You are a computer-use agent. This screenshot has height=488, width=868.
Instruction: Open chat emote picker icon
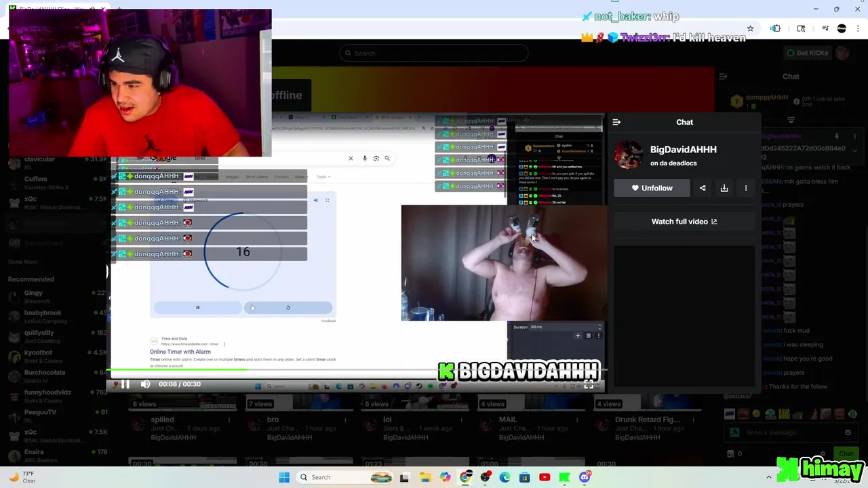coord(848,432)
